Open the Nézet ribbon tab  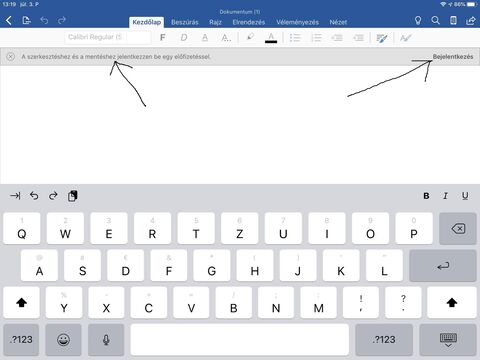point(338,22)
